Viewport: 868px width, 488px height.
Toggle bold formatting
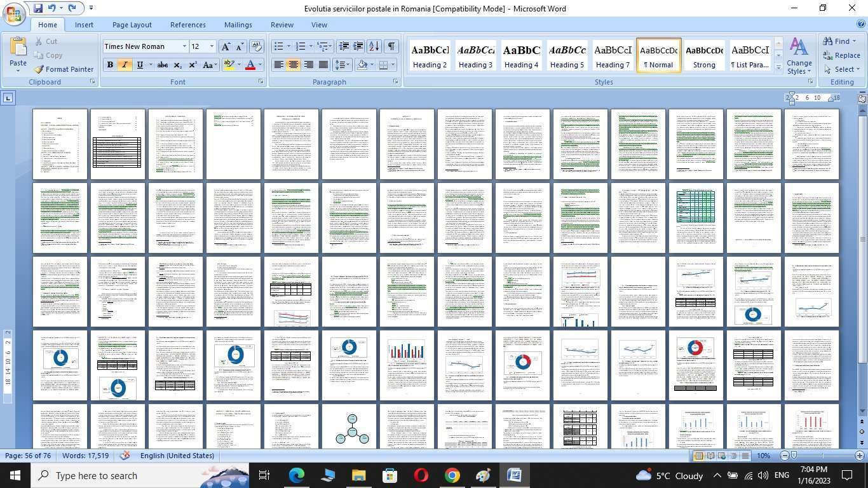click(110, 65)
